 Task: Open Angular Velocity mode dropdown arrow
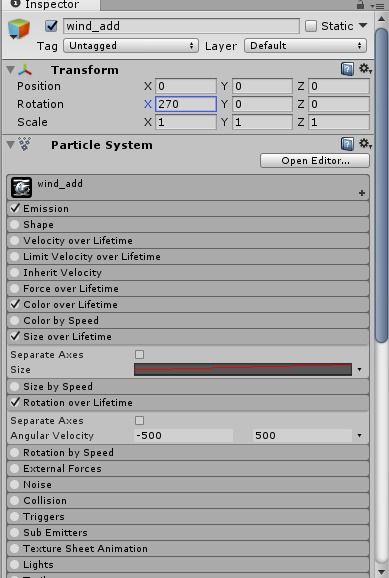[360, 436]
